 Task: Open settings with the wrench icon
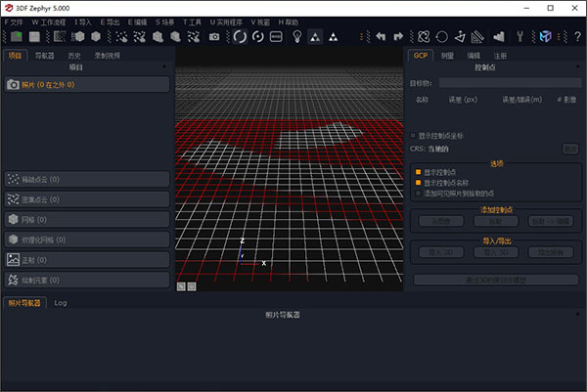[520, 36]
